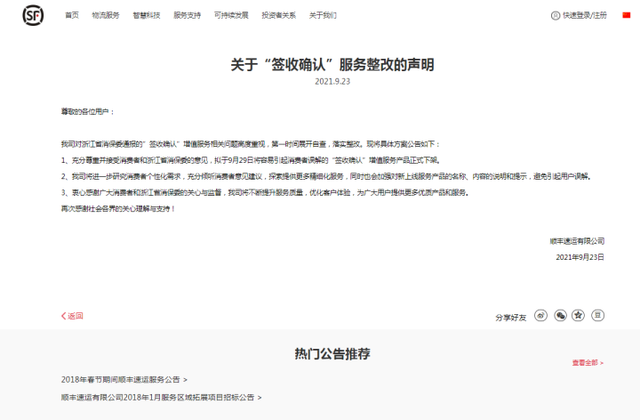Viewport: 640px width, 420px height.
Task: Click the date 2021.9.23 under title
Action: 332,81
